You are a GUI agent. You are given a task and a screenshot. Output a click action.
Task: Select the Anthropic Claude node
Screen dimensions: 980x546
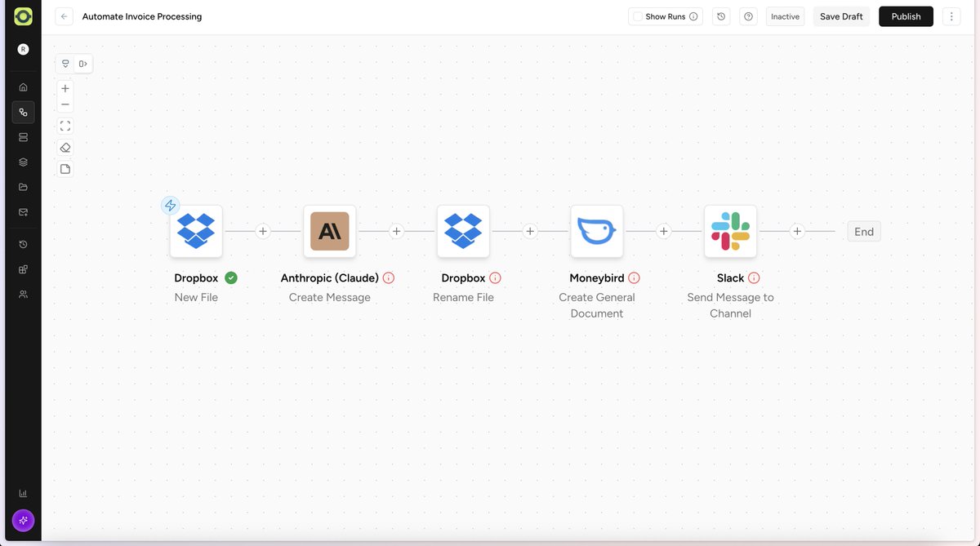pyautogui.click(x=330, y=231)
